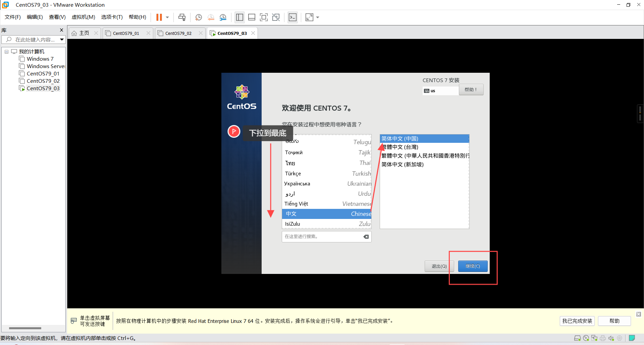The height and width of the screenshot is (345, 644).
Task: Click the 退出(Q) button
Action: (x=439, y=266)
